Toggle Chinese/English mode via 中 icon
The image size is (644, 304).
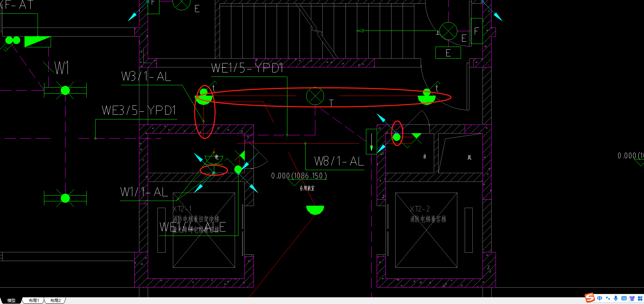[x=600, y=298]
